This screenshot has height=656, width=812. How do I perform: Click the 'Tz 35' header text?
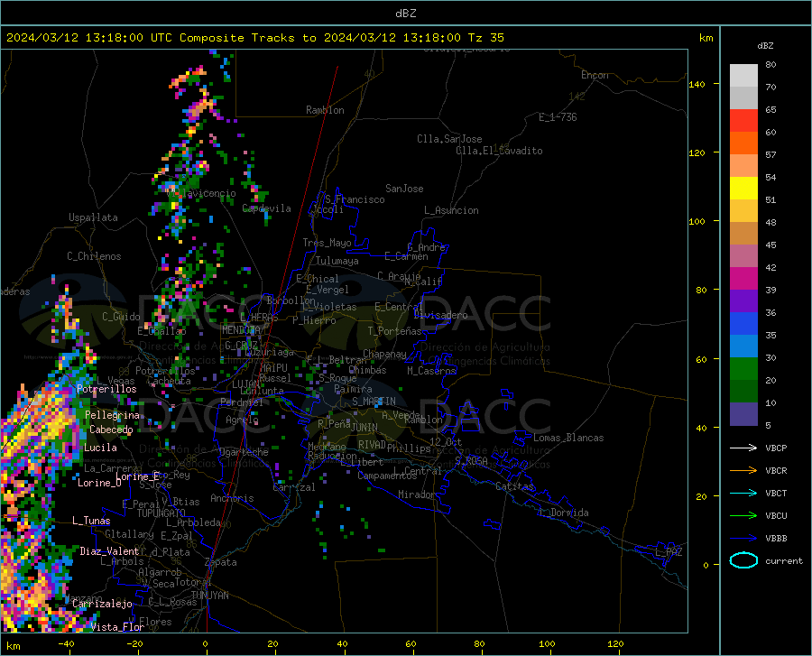point(485,38)
